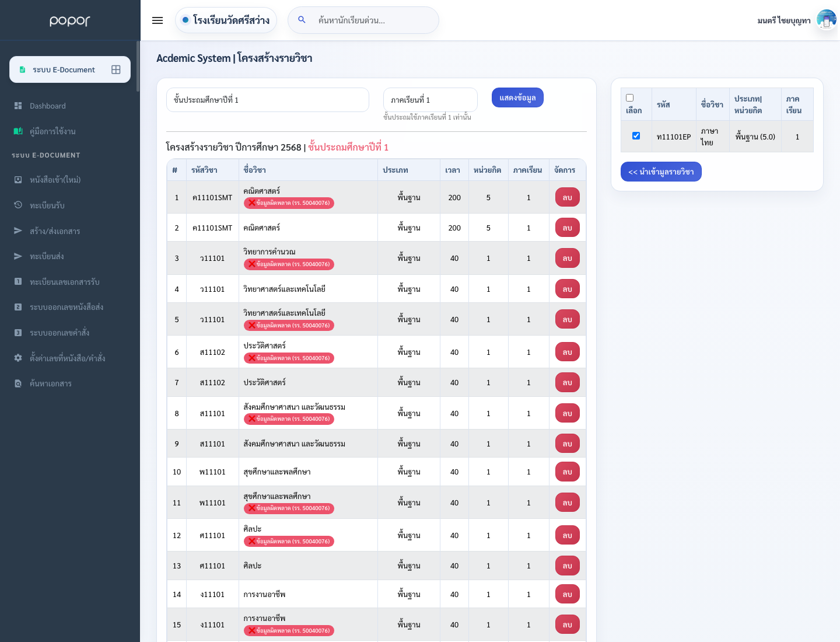The width and height of the screenshot is (840, 642).
Task: Check the select-all เลือก header checkbox
Action: point(629,98)
